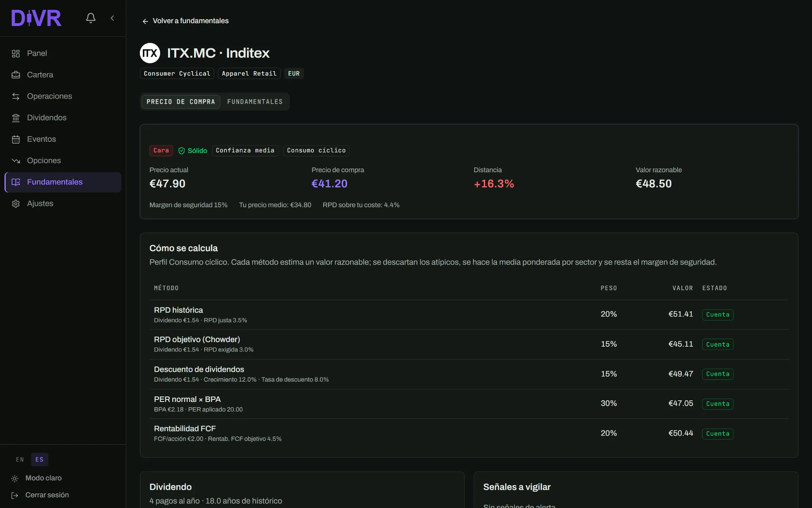Enable Modo claro theme

43,478
